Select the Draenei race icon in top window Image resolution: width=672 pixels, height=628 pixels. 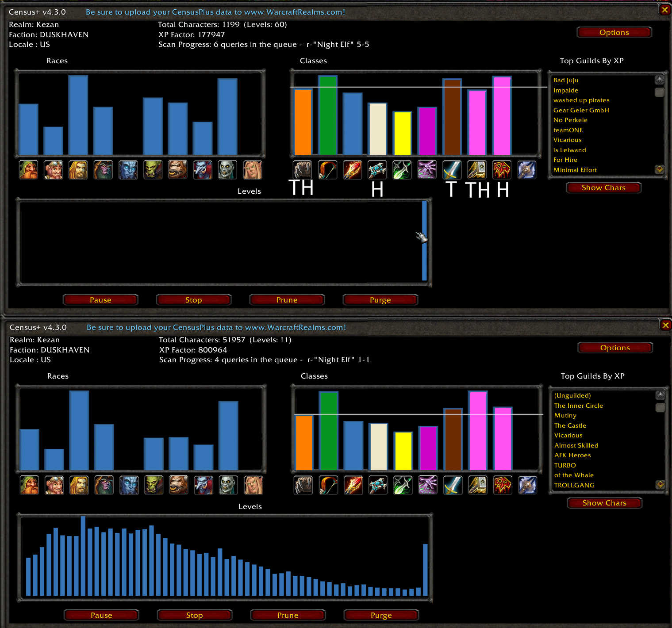point(128,170)
